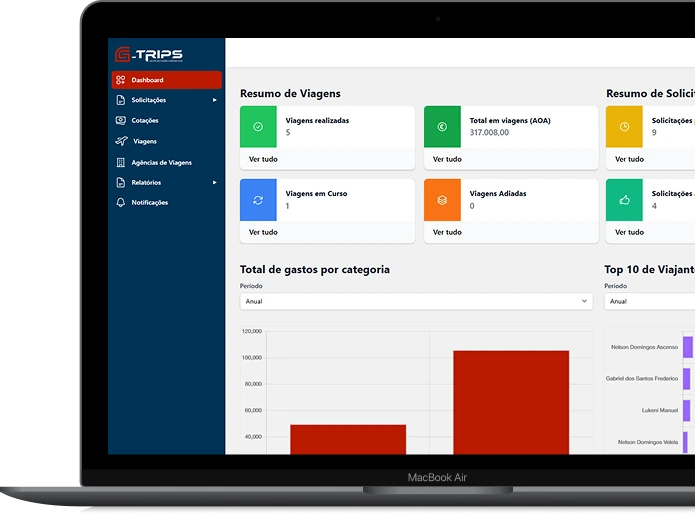
Task: Click the green thumbs-up Solicitações icon
Action: pos(624,200)
